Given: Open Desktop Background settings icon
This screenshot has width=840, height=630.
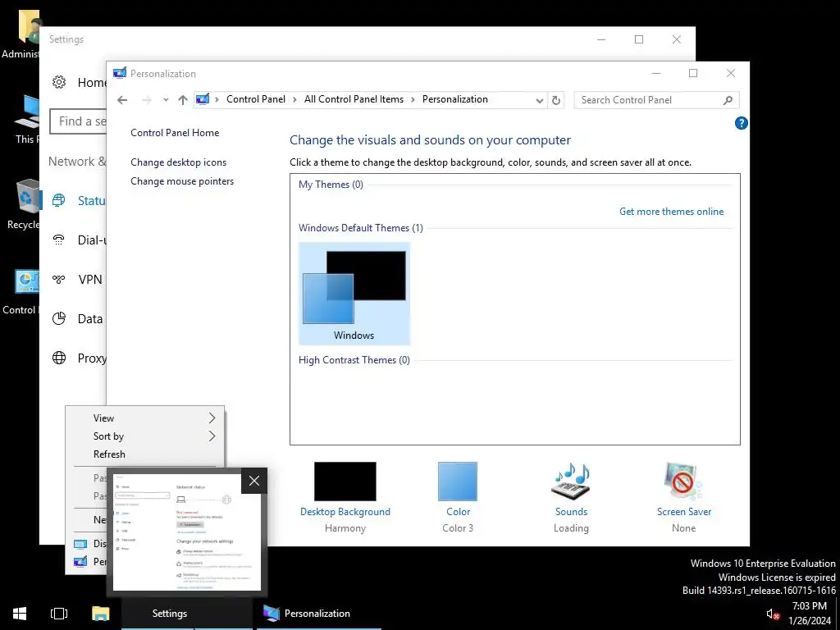Looking at the screenshot, I should click(x=345, y=482).
